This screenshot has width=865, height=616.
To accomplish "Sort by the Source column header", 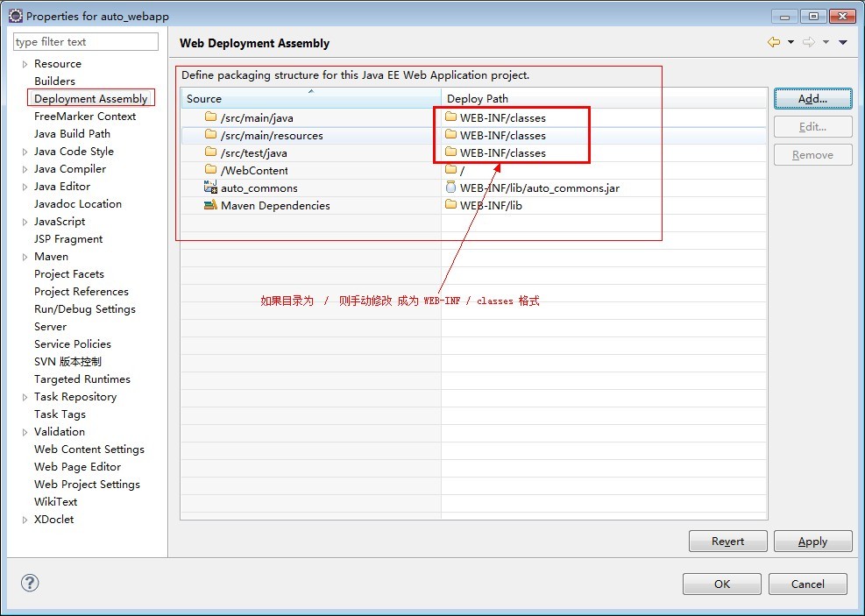I will coord(311,98).
